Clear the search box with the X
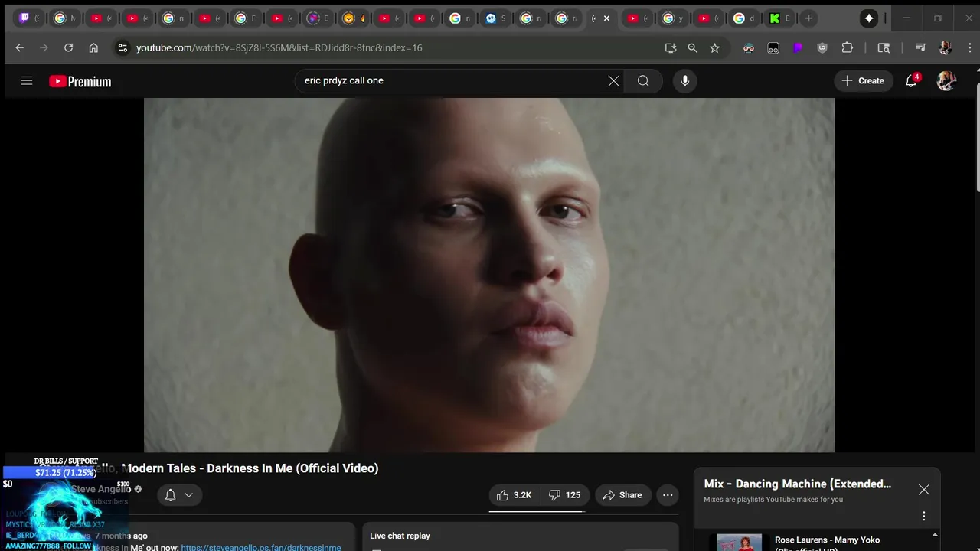Image resolution: width=980 pixels, height=551 pixels. 613,80
